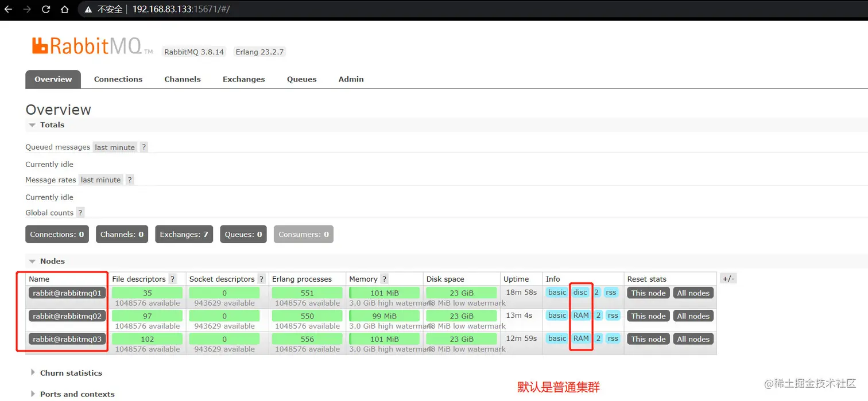Change Message rates last minute range
The width and height of the screenshot is (868, 401).
[100, 180]
